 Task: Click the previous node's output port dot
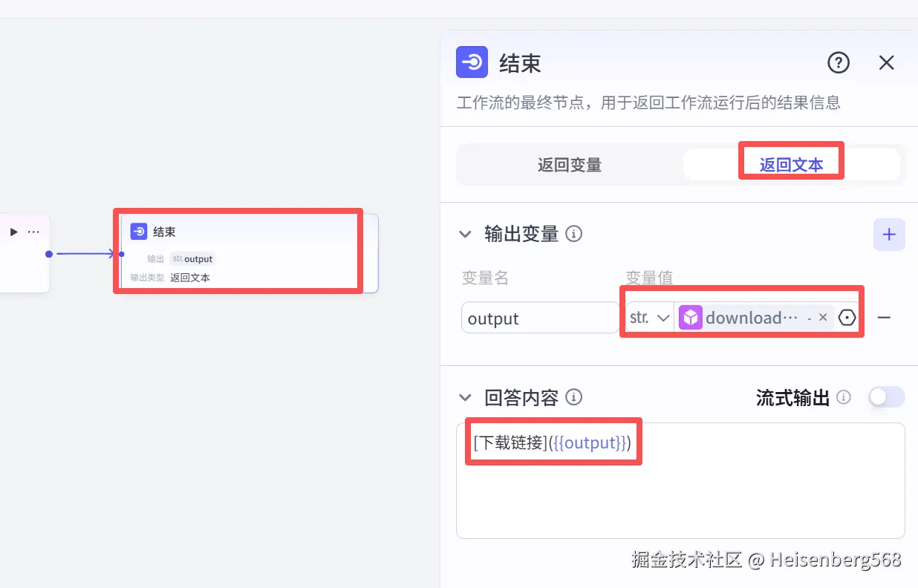pos(48,254)
